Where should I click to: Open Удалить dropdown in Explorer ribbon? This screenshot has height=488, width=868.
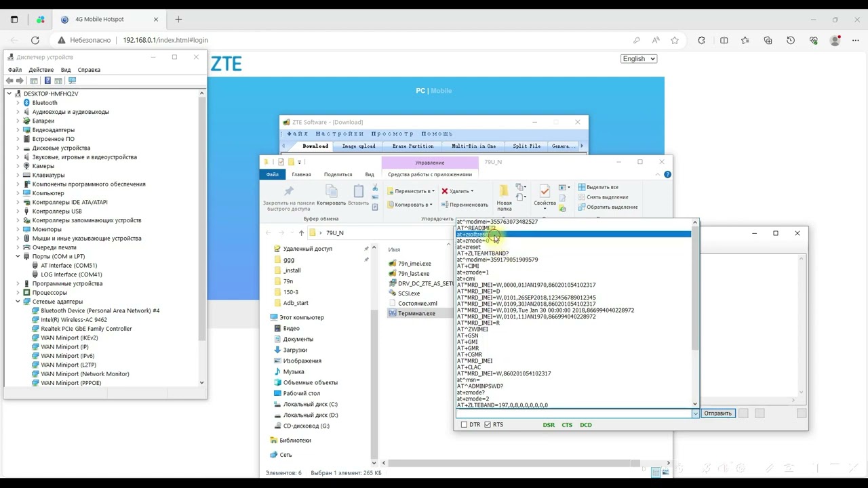click(x=457, y=191)
